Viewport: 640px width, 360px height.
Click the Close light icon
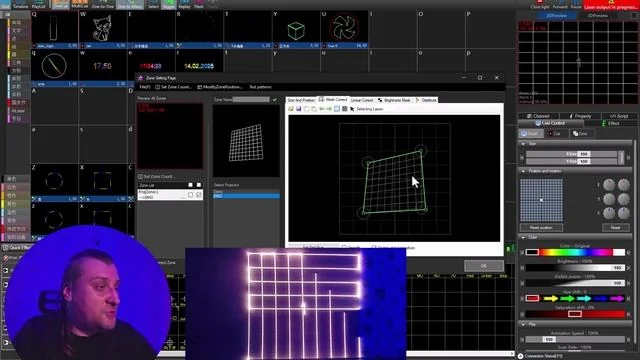[x=540, y=4]
